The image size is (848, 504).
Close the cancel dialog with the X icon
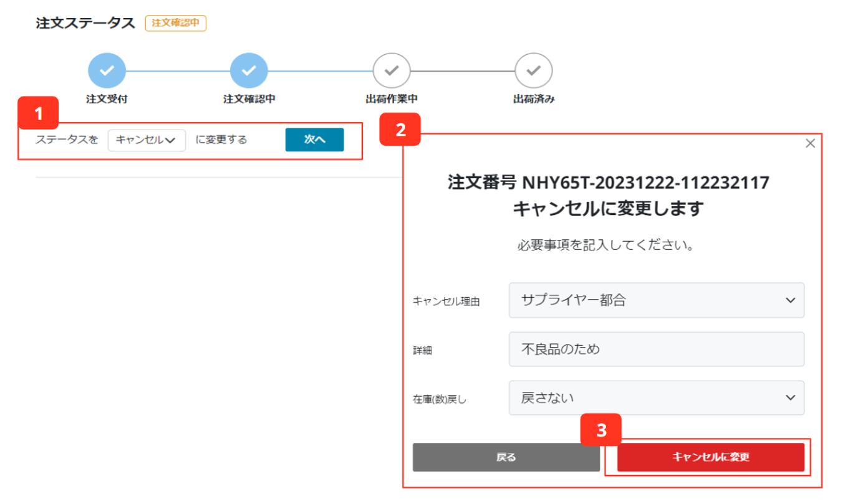[810, 143]
